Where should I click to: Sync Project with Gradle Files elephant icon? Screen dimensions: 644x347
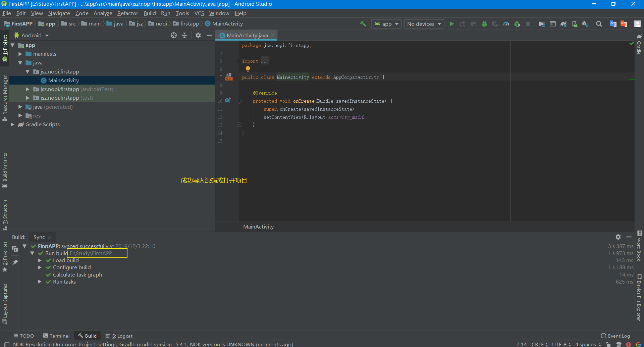[563, 24]
